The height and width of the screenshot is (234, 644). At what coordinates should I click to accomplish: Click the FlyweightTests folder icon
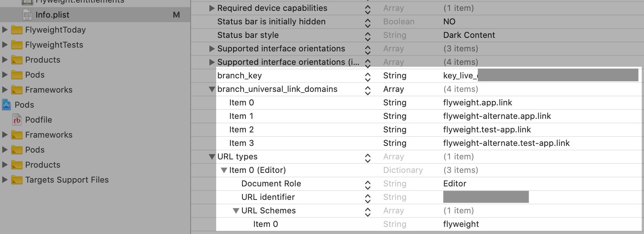(x=17, y=45)
